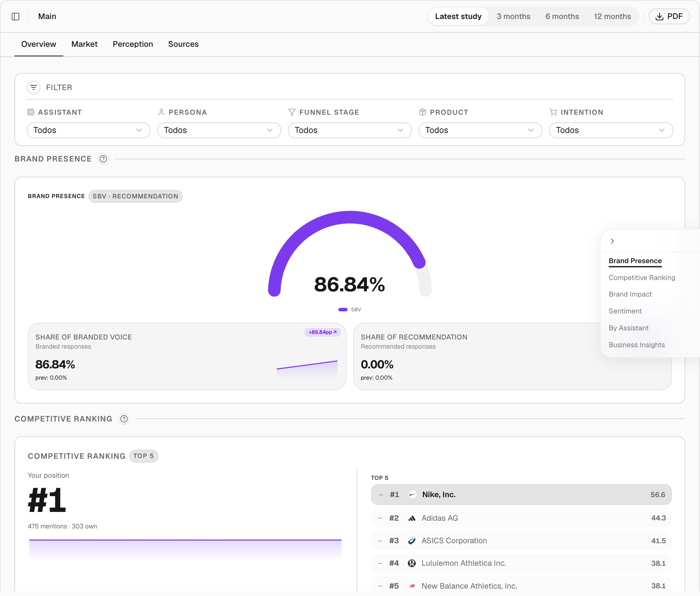This screenshot has height=596, width=700.
Task: Keep Latest study selected in time range switcher
Action: 458,16
